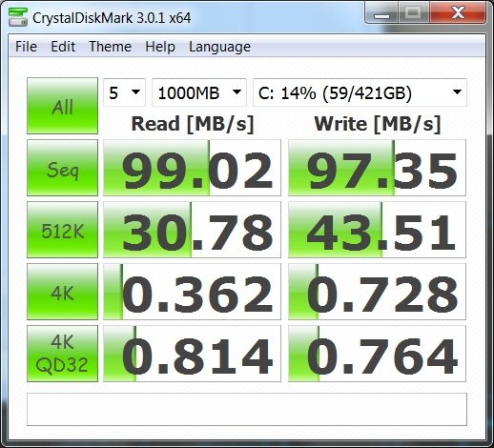Click the CrystalDiskMark title bar icon
Screen dimensions: 494x448
click(x=18, y=17)
